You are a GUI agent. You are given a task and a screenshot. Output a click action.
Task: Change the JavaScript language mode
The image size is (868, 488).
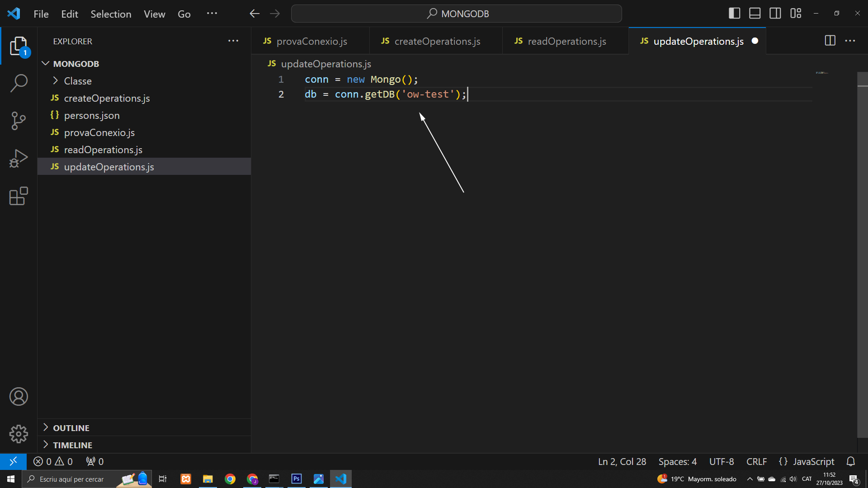click(807, 461)
